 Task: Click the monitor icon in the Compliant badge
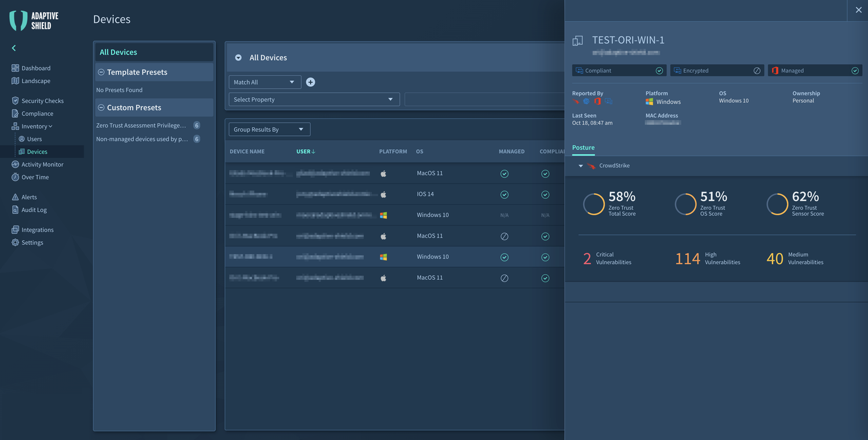[x=579, y=71]
